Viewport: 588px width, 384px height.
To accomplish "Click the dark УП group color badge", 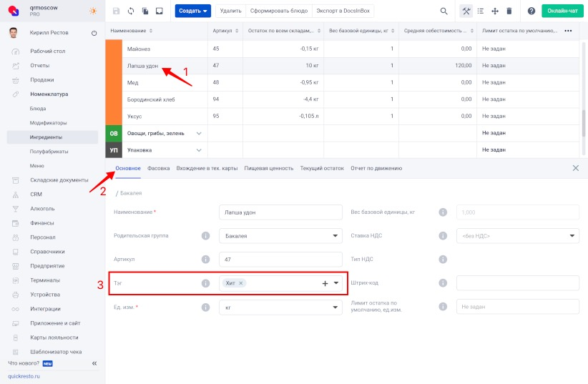I will 114,150.
